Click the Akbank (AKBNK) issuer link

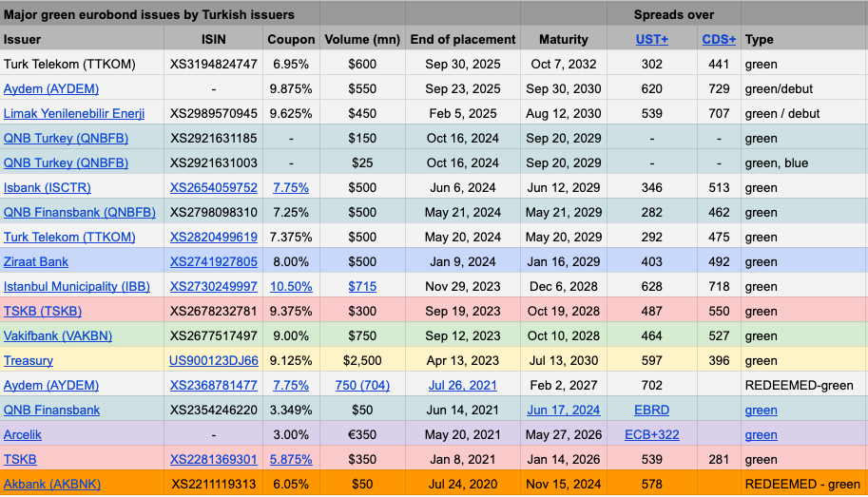(52, 485)
